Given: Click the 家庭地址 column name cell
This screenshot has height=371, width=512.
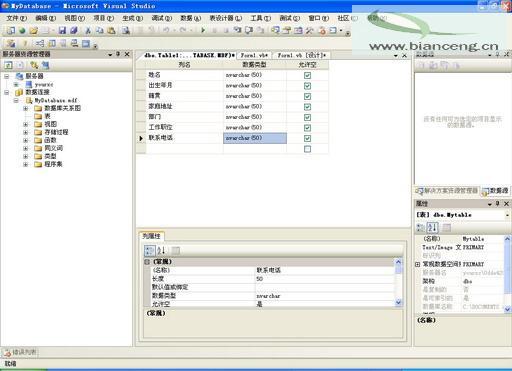Looking at the screenshot, I should [184, 106].
